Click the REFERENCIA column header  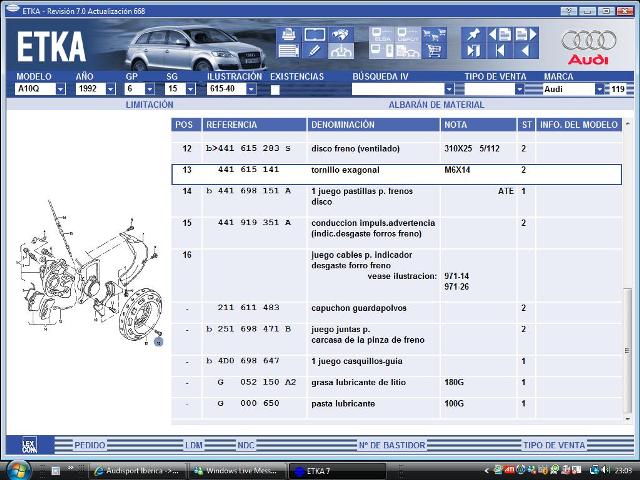pos(254,124)
